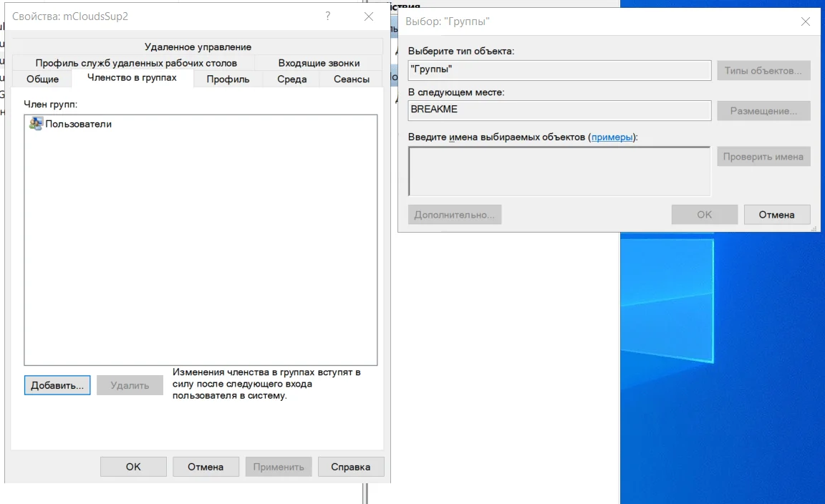Click the help question mark icon
The height and width of the screenshot is (504, 825).
coord(328,16)
